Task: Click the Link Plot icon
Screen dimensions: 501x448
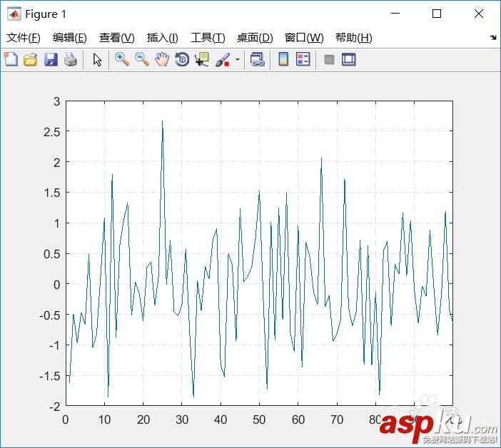Action: [258, 59]
